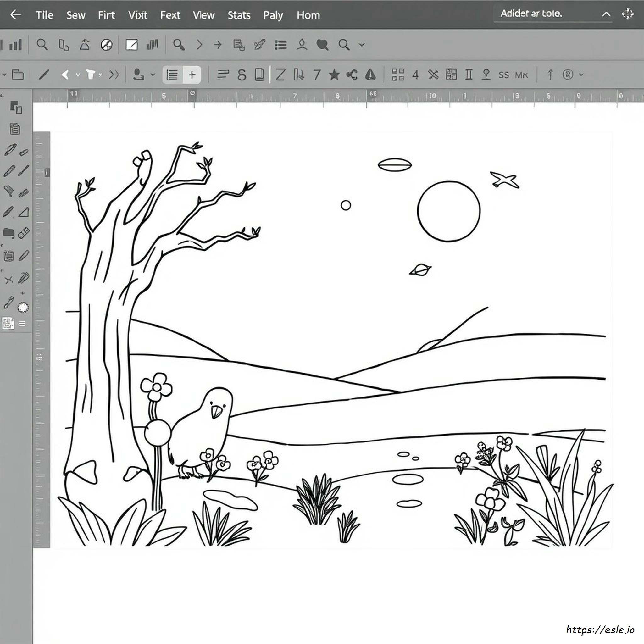Screen dimensions: 644x644
Task: Open the dropdown next to the circled R
Action: click(581, 75)
